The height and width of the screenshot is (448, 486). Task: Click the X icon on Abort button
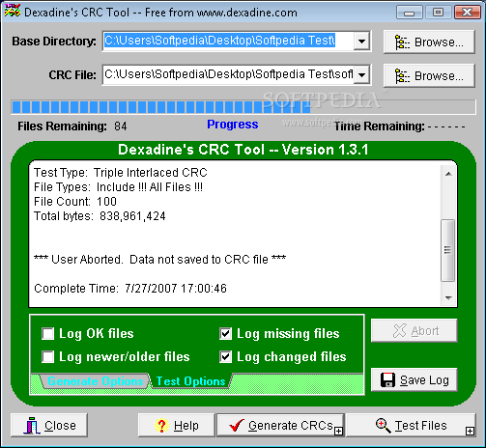400,330
